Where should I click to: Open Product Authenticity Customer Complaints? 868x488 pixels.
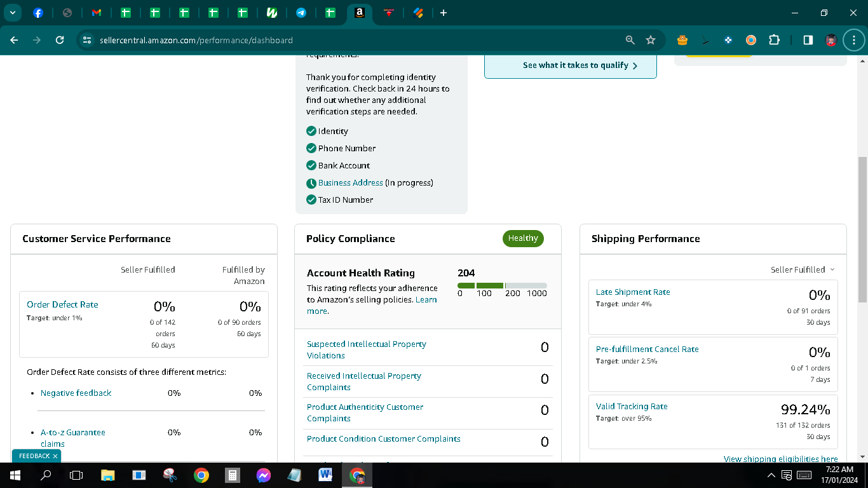[365, 412]
